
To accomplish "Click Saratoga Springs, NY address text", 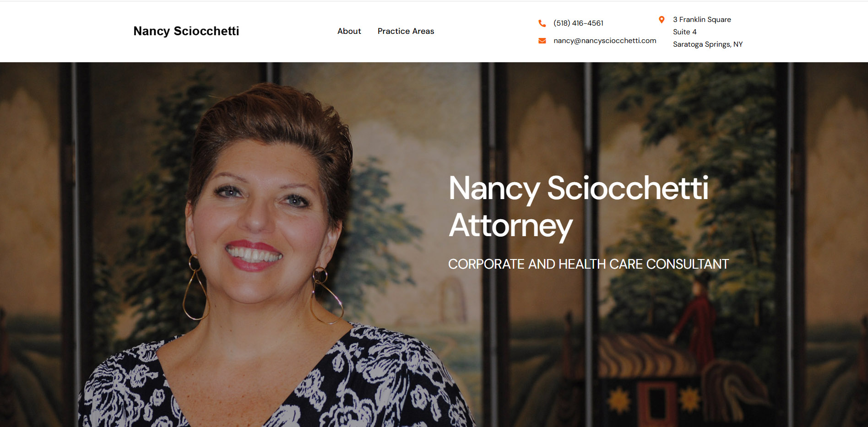I will tap(708, 44).
